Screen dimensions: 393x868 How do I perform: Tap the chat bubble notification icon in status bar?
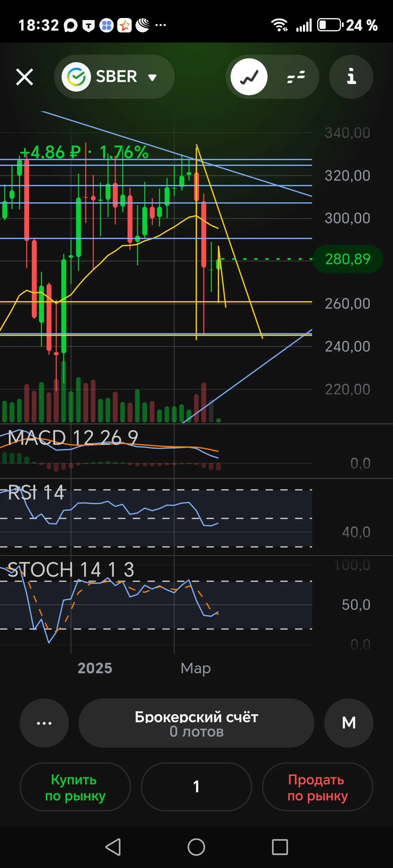pos(71,26)
